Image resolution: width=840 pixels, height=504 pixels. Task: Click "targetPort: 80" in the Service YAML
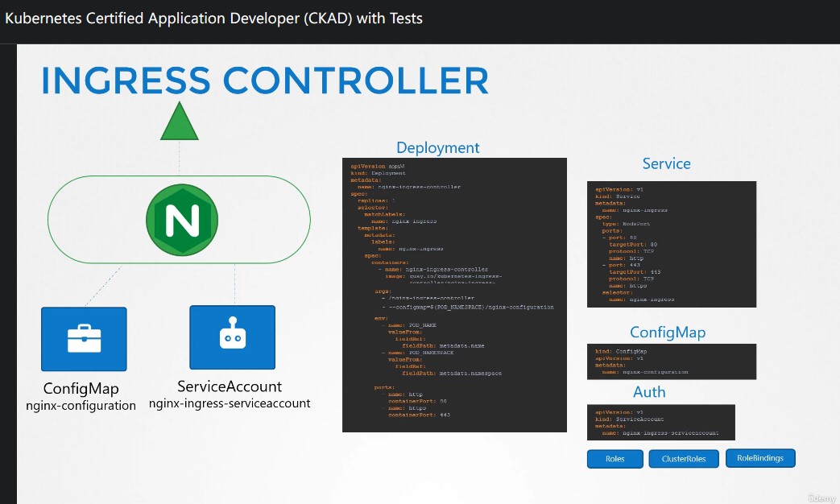click(633, 245)
